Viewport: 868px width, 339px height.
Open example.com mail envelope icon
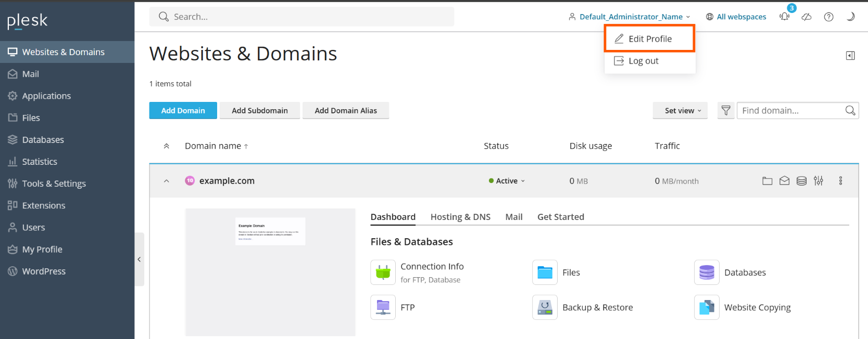tap(784, 181)
